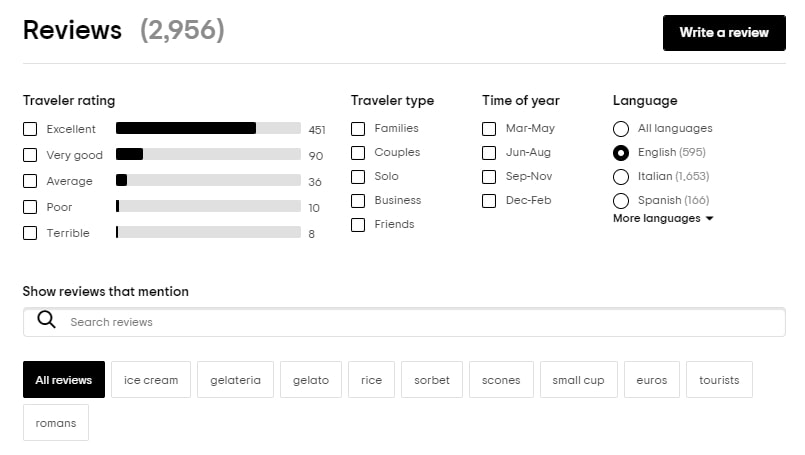Choose Italian language radio button
This screenshot has height=455, width=805.
click(621, 177)
